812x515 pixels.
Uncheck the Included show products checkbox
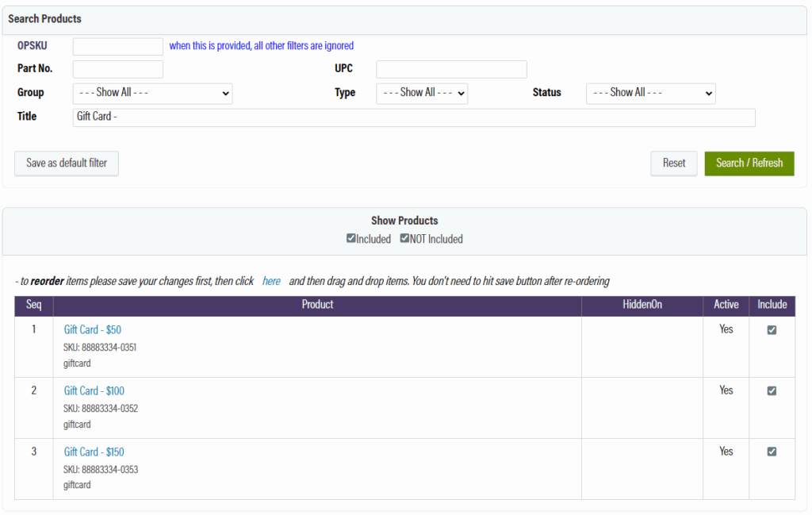(x=351, y=239)
